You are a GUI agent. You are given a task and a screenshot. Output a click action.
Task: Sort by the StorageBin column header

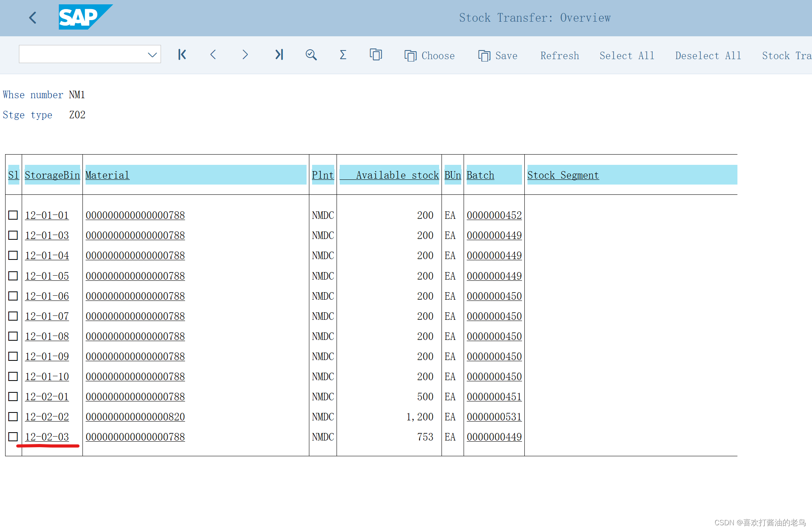point(52,175)
